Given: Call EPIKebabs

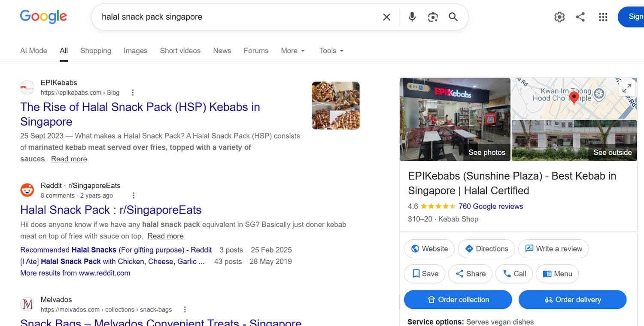Looking at the screenshot, I should [x=514, y=274].
